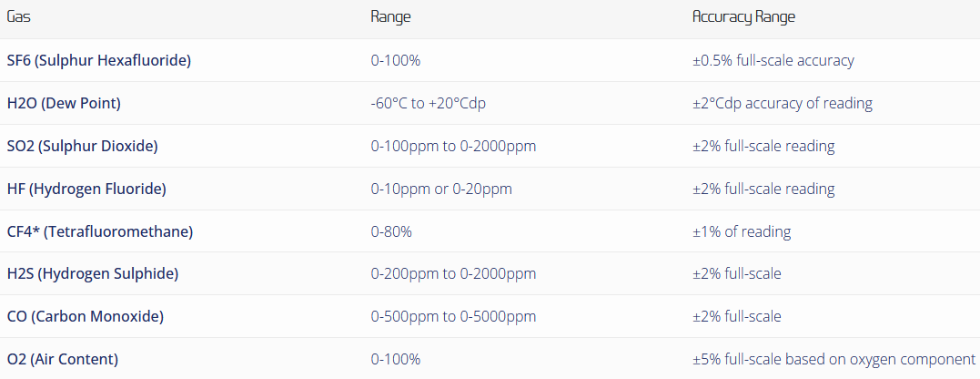The width and height of the screenshot is (980, 379).
Task: Select ±2°Cdp accuracy of reading cell
Action: tap(782, 104)
